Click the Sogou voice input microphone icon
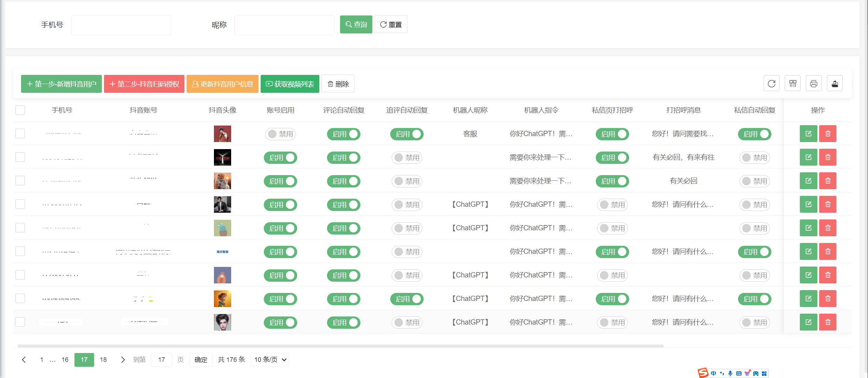Image resolution: width=868 pixels, height=378 pixels. pos(730,373)
